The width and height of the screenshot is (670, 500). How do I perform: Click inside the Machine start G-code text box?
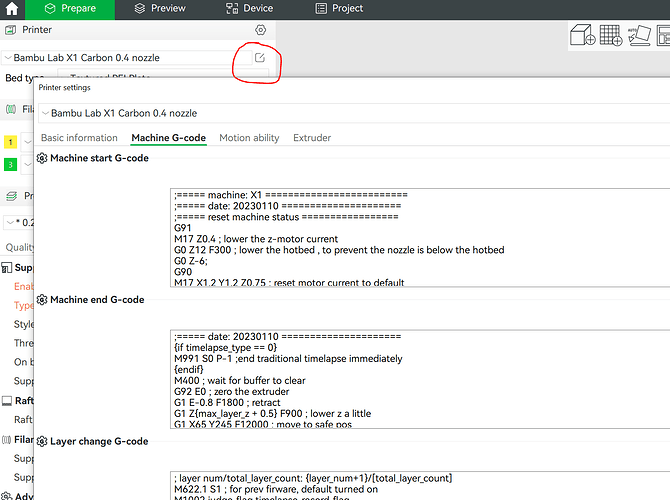click(x=420, y=237)
